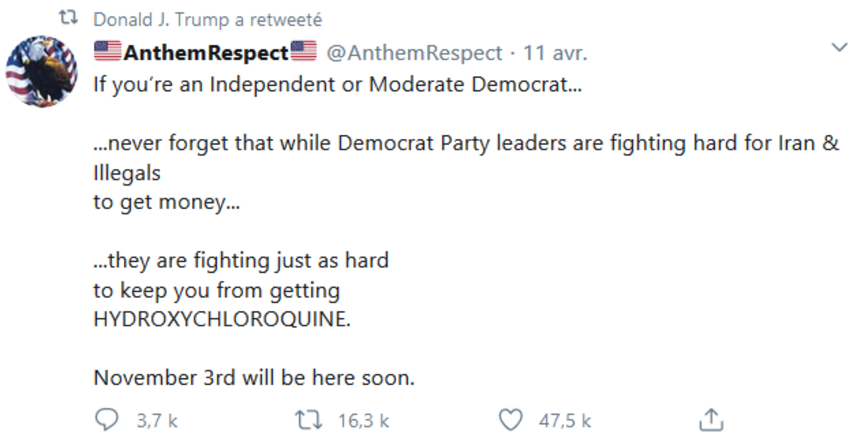868x445 pixels.
Task: Share the tweet using the upload arrow icon
Action: [711, 420]
